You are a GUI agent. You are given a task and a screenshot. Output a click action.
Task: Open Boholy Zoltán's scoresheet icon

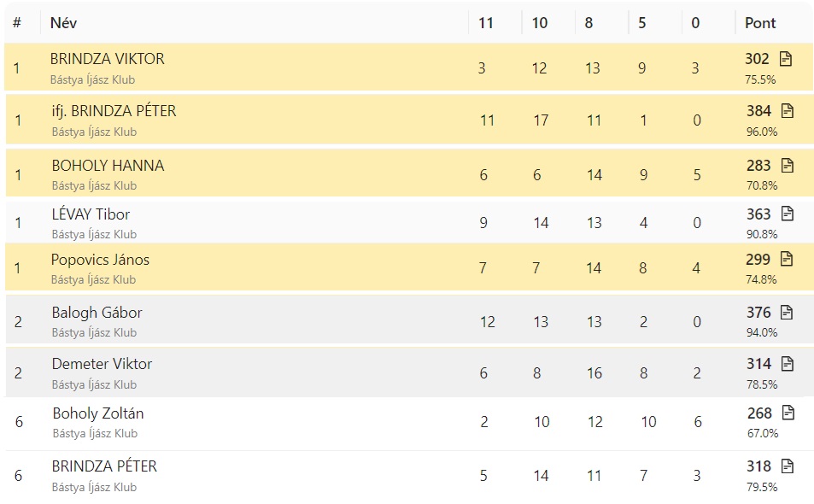[788, 413]
